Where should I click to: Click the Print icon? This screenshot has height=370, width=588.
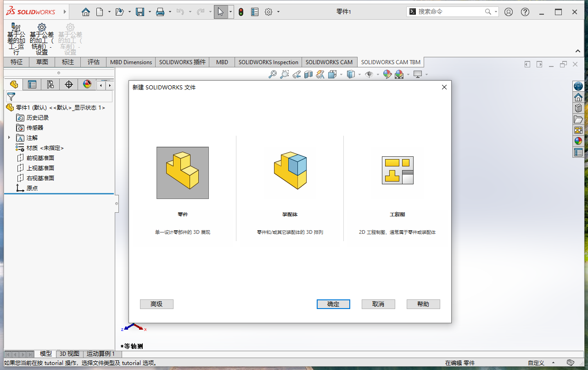[160, 12]
